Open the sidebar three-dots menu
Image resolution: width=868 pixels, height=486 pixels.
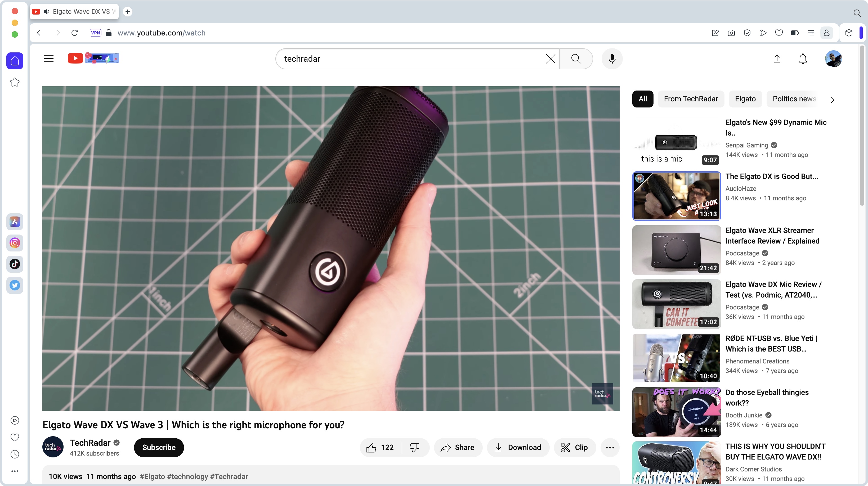pos(15,471)
